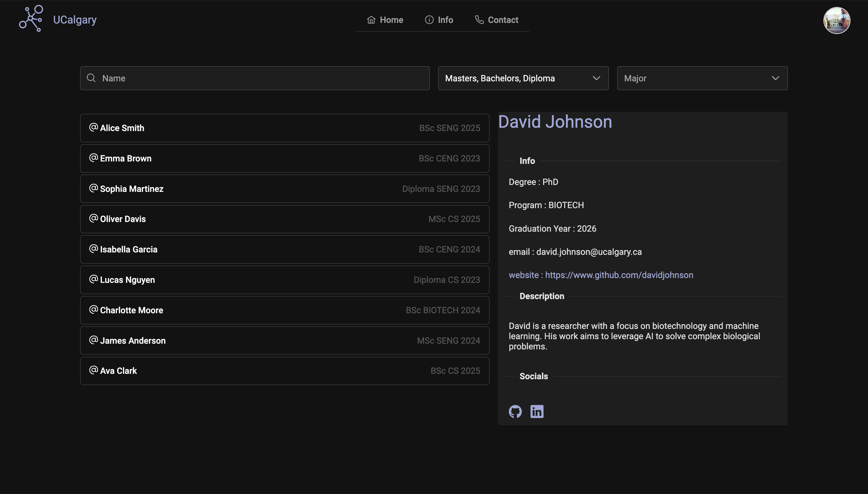Select Sophia Martinez from the list
The image size is (868, 494).
point(285,189)
